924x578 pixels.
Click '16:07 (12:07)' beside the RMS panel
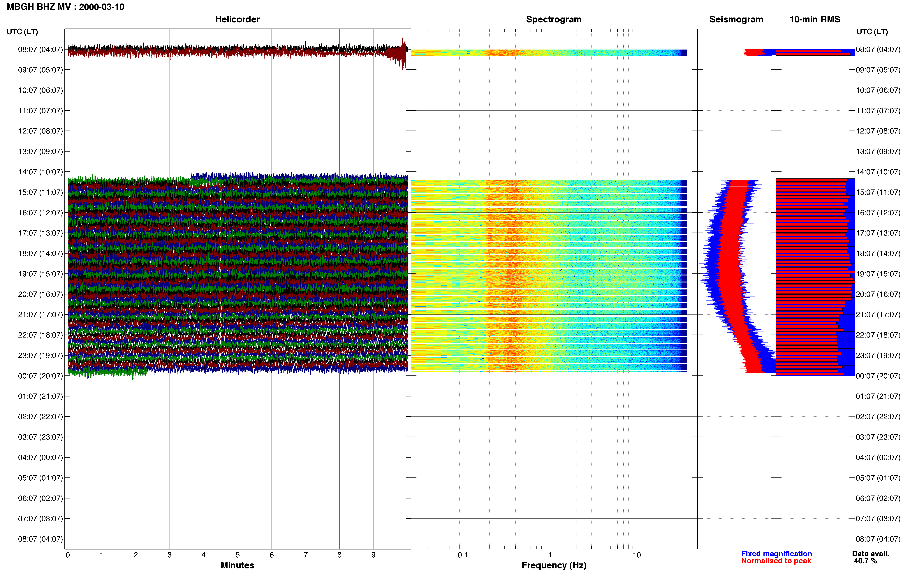878,212
